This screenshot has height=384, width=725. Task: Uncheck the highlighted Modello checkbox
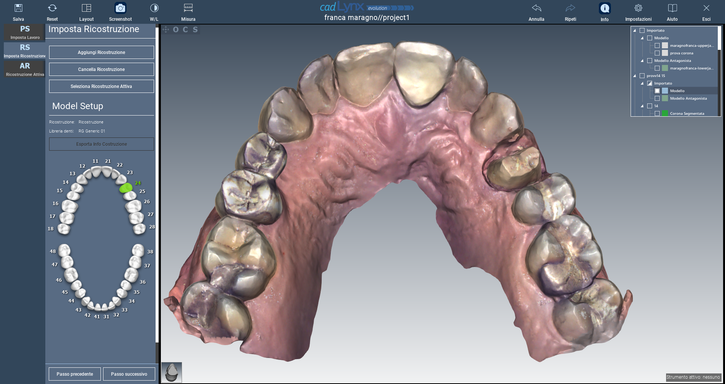tap(657, 91)
